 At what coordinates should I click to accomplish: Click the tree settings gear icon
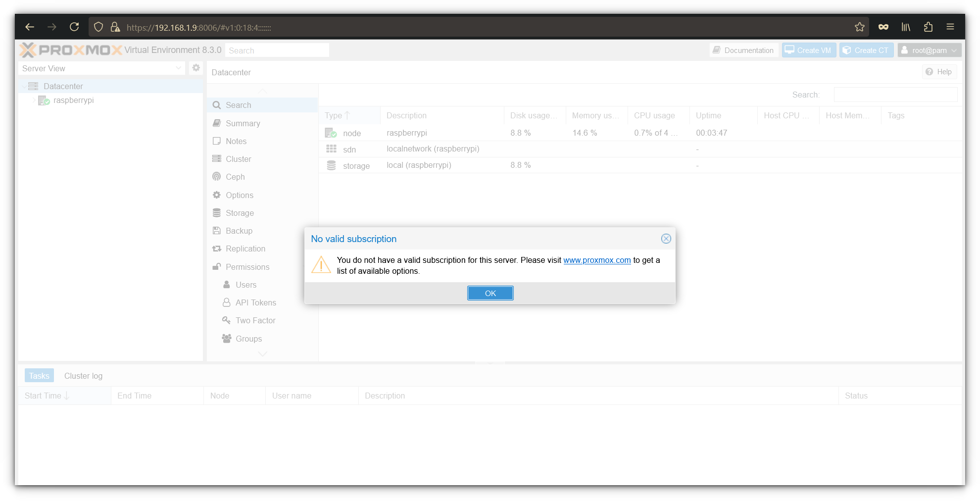pyautogui.click(x=196, y=68)
